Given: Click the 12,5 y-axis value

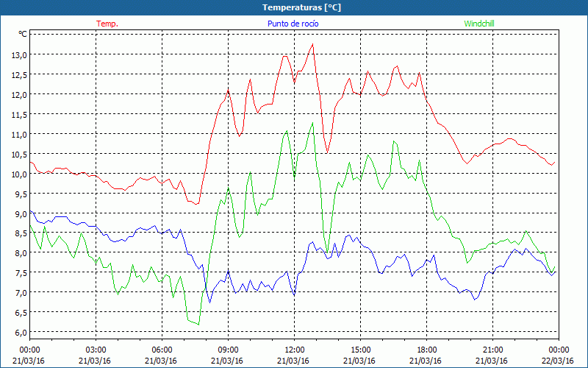Looking at the screenshot, I should (20, 75).
